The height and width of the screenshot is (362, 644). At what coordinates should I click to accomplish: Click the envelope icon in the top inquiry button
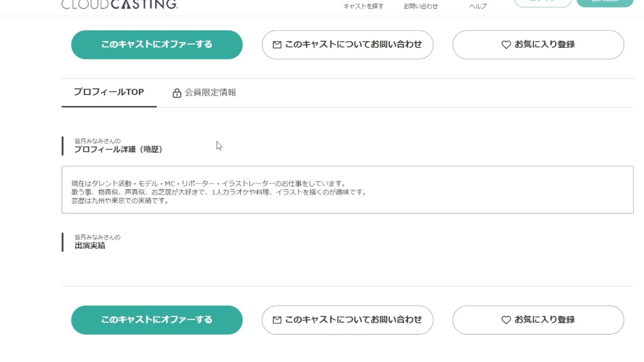click(277, 45)
